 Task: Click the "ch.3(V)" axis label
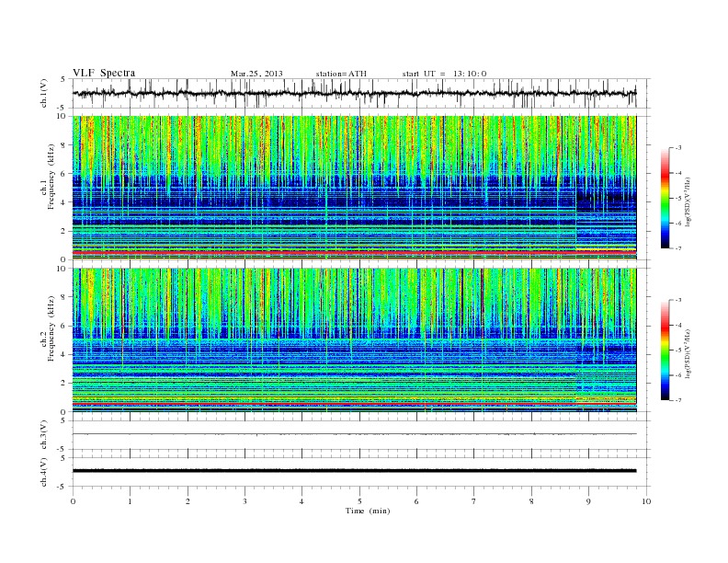coord(44,435)
